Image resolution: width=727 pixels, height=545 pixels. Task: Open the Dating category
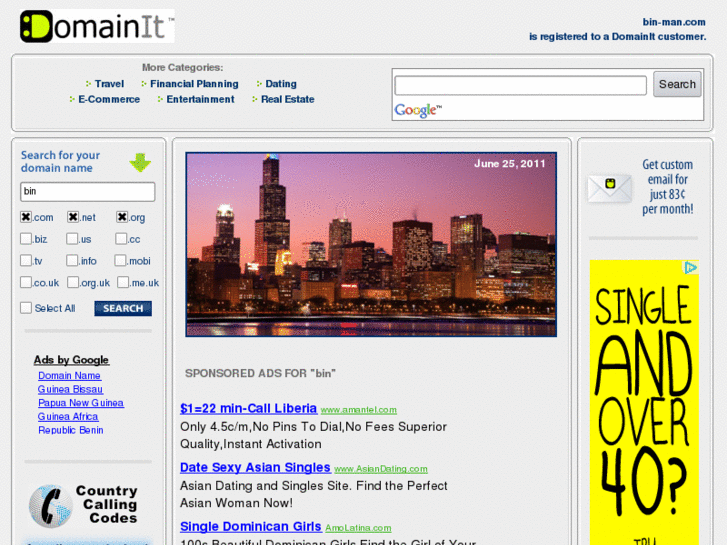[281, 84]
